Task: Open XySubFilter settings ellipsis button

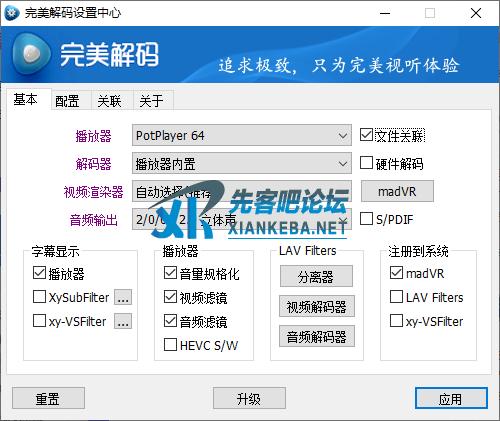Action: 123,297
